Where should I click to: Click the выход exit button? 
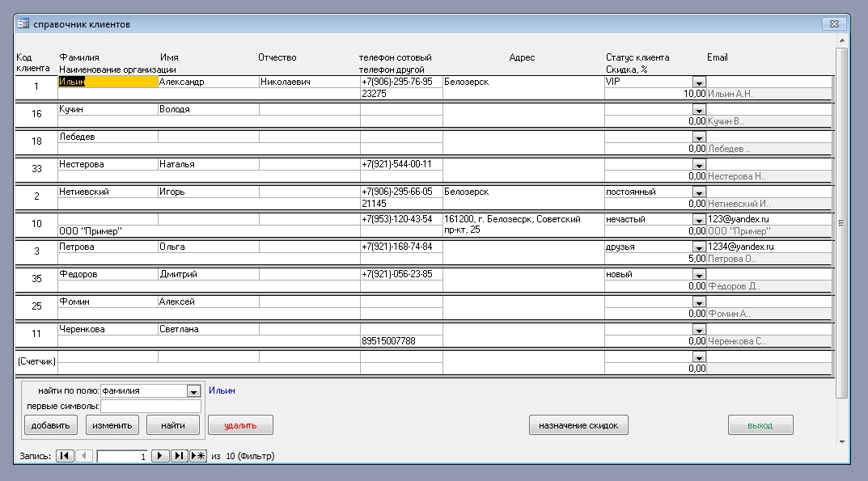tap(760, 425)
